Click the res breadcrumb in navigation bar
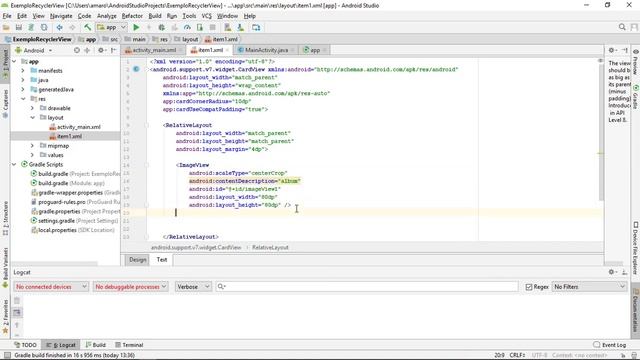 160,39
